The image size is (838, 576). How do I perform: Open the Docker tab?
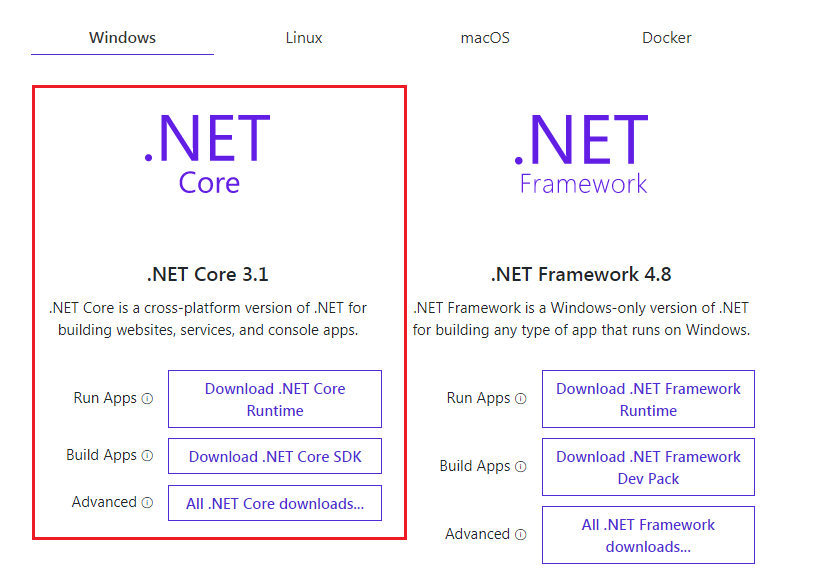pyautogui.click(x=666, y=37)
